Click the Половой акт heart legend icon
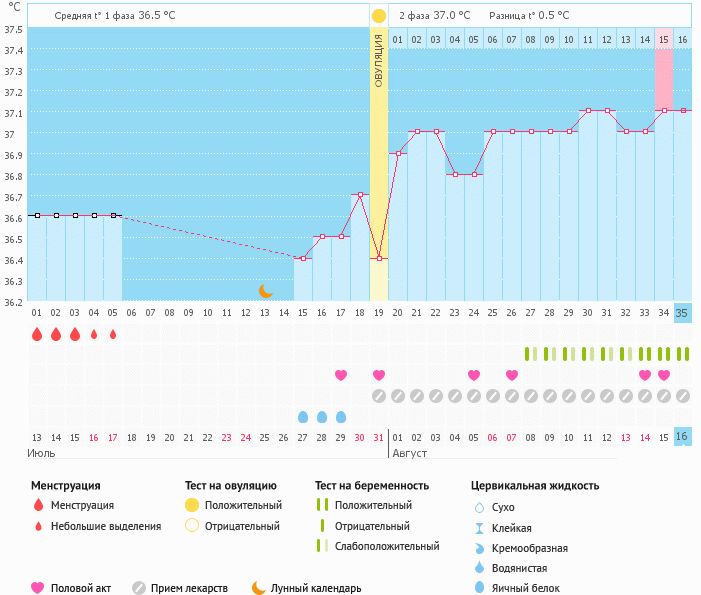 coord(38,588)
